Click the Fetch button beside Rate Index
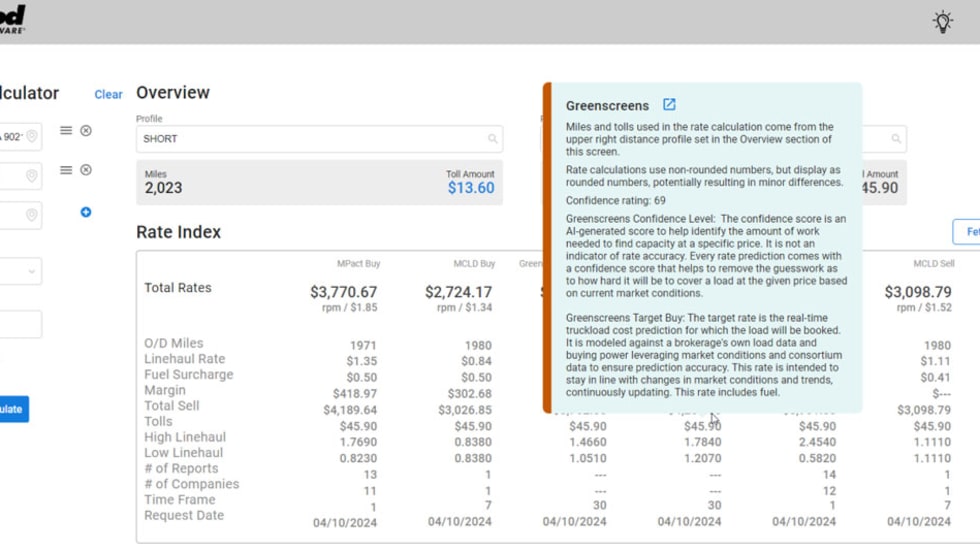Screen dimensions: 980x552 pyautogui.click(x=967, y=232)
